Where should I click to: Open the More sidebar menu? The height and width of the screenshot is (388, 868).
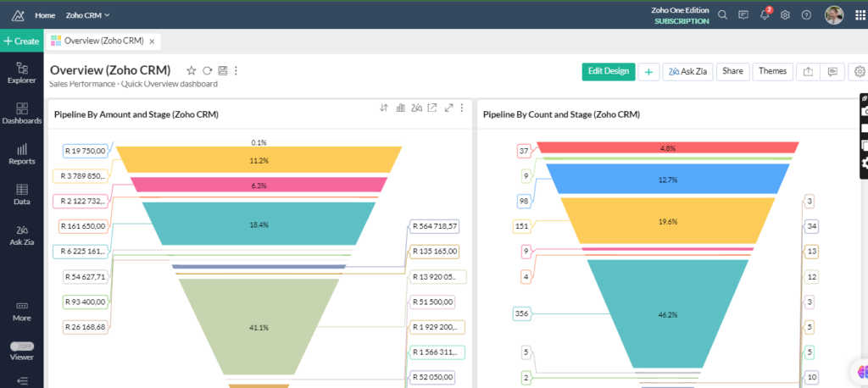tap(21, 312)
